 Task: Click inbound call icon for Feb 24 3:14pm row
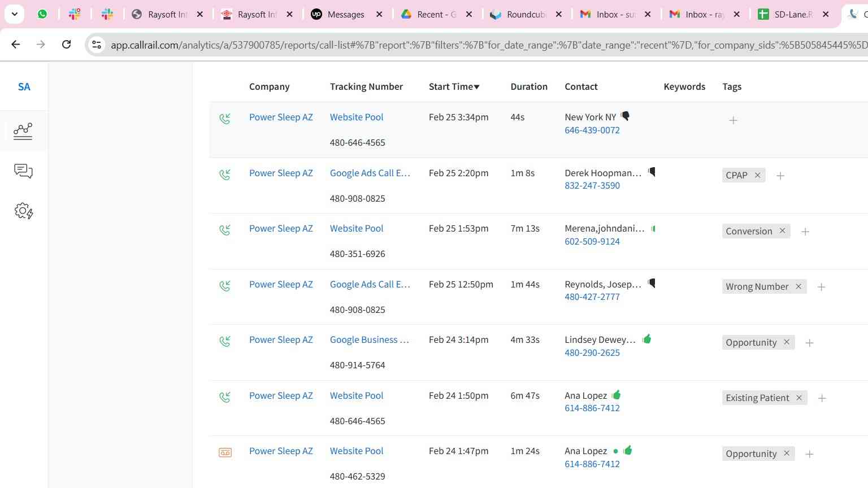pos(225,341)
